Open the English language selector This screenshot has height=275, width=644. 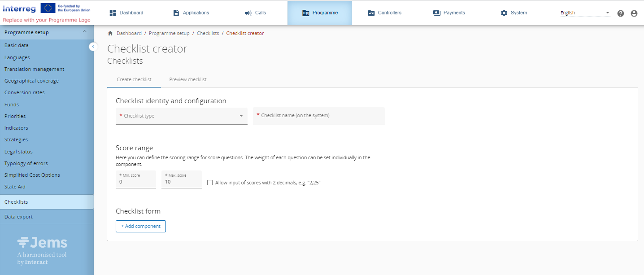[585, 13]
